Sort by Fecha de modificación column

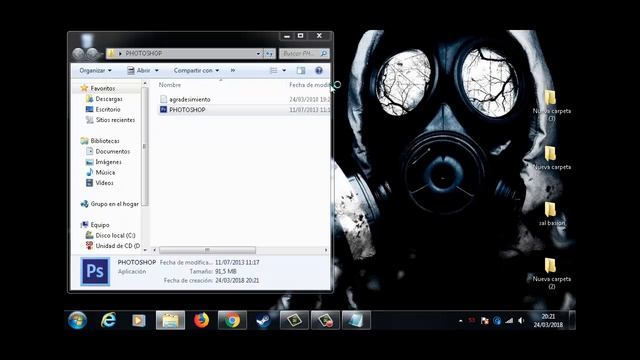tap(309, 85)
